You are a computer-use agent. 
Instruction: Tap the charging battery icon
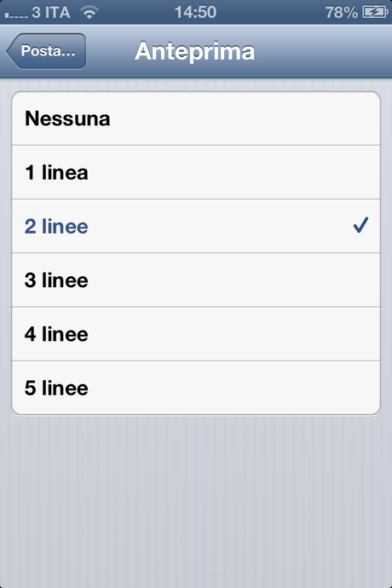click(x=375, y=13)
